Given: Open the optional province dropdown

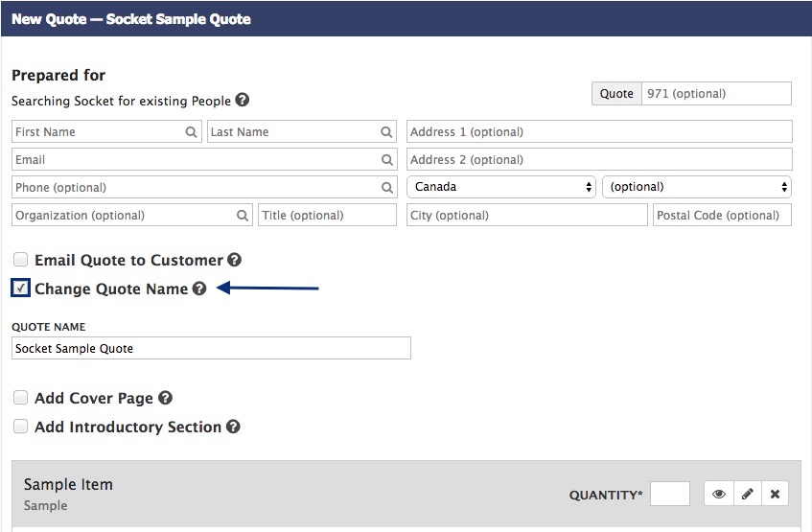Looking at the screenshot, I should coord(697,187).
